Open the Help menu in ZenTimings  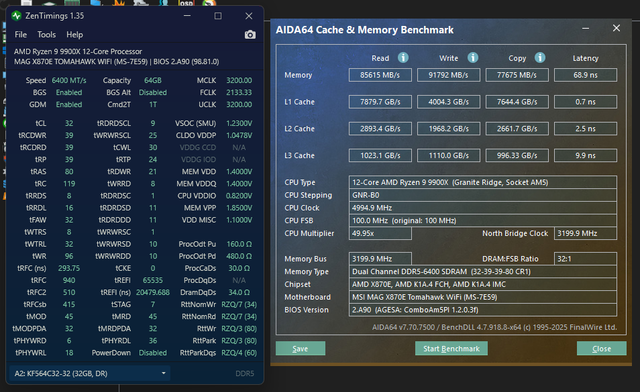pyautogui.click(x=75, y=35)
